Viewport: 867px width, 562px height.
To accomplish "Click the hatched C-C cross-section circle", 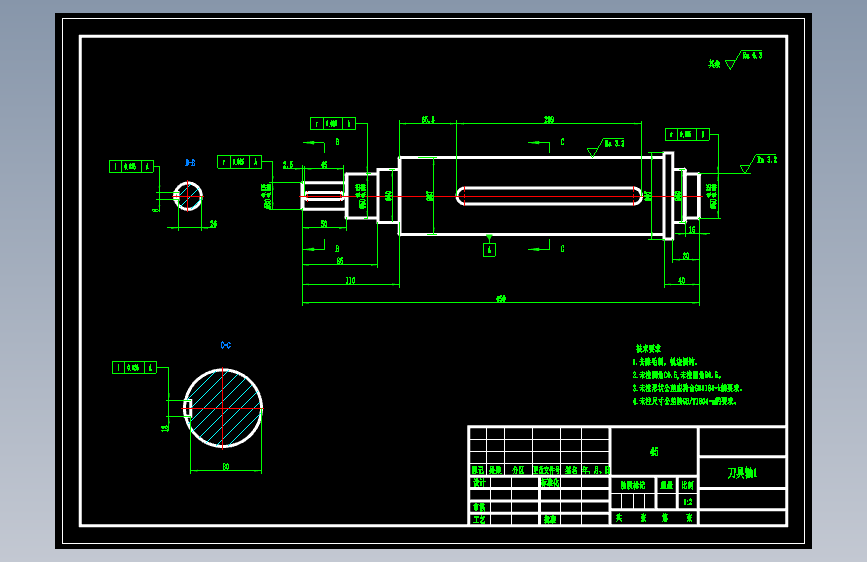I will (x=223, y=408).
